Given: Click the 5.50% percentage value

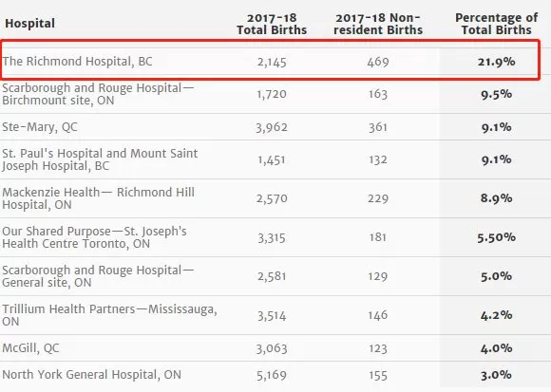Looking at the screenshot, I should point(496,237).
